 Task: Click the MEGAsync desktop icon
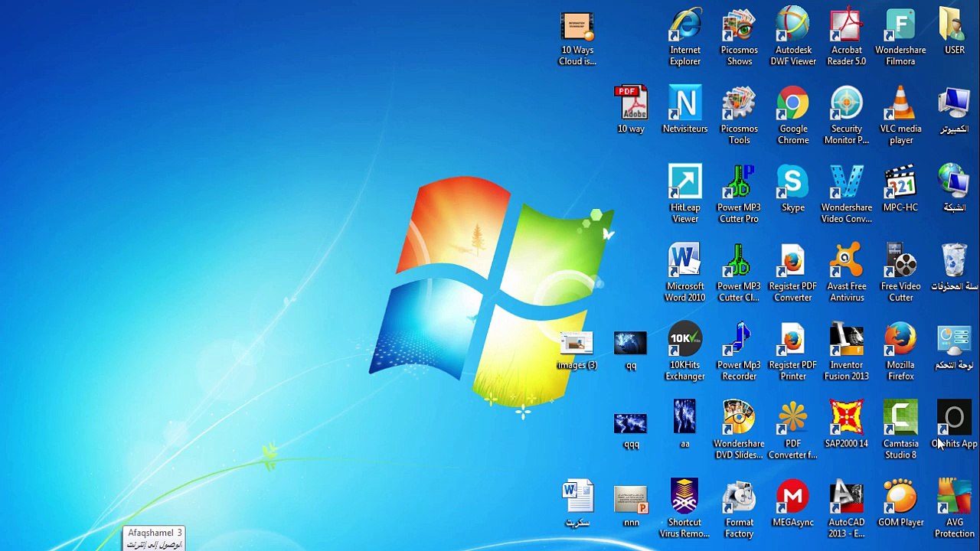(x=793, y=503)
